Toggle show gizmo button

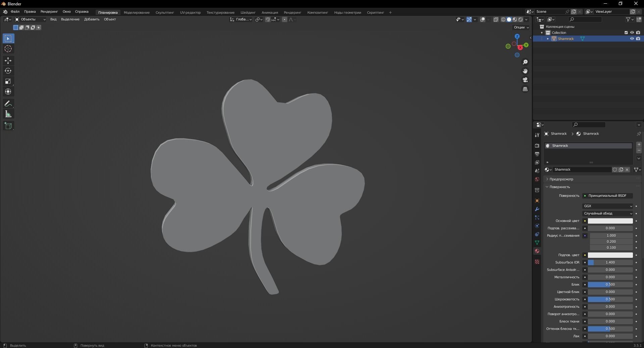469,19
